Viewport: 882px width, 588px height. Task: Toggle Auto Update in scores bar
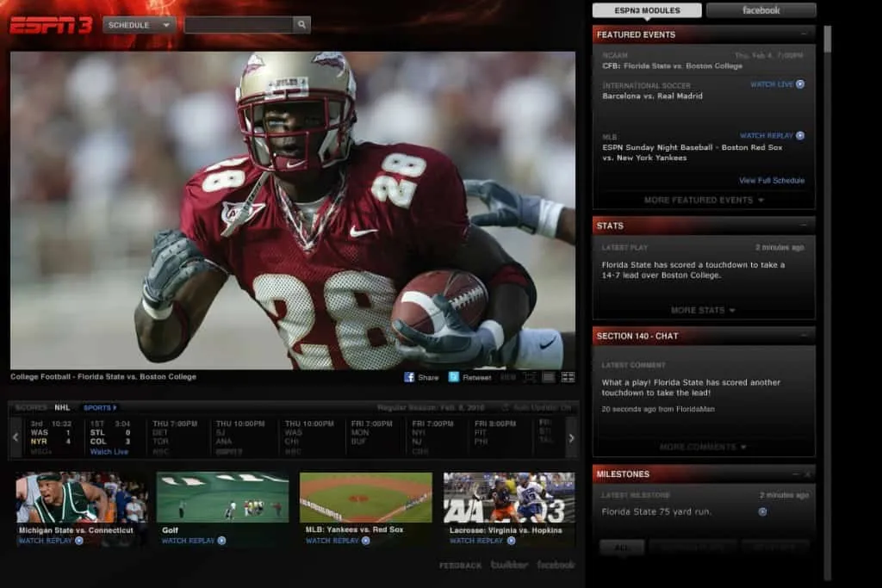tap(537, 407)
